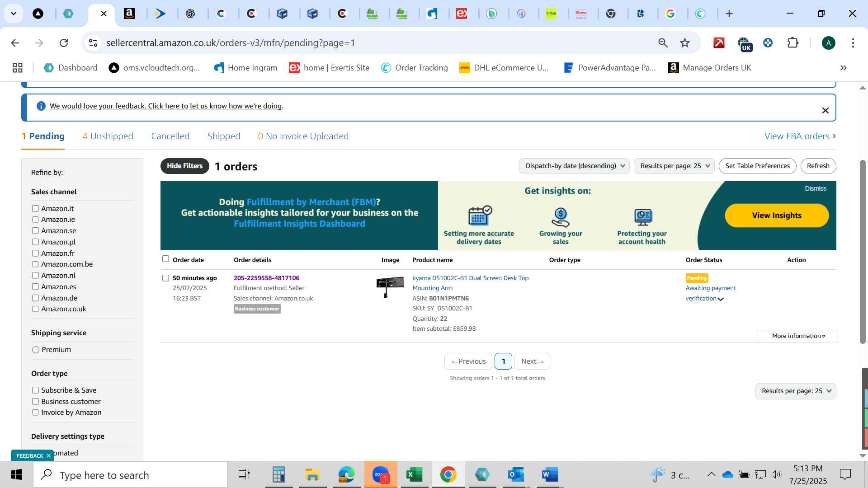Show more bookmarks with double chevron
This screenshot has height=488, width=868.
(x=843, y=68)
